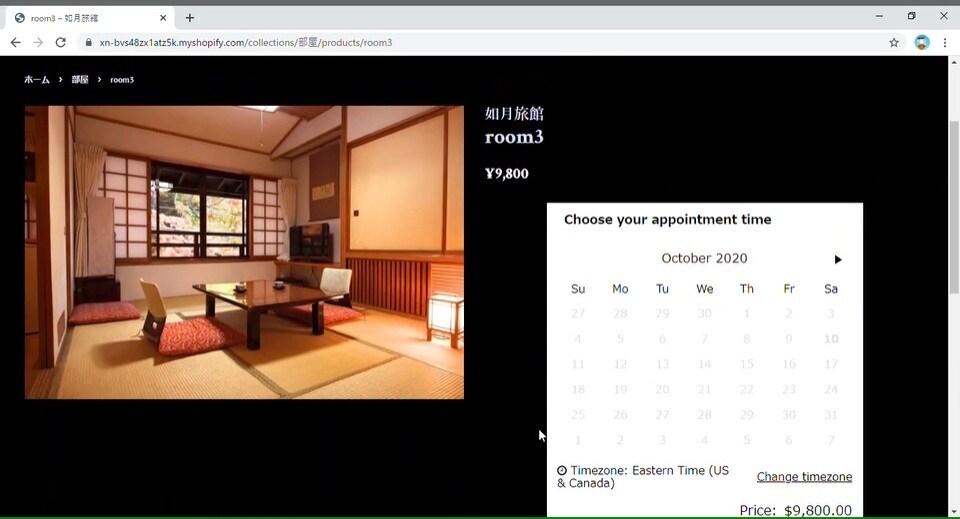The height and width of the screenshot is (519, 960).
Task: Click the 如月旅館 vendor name
Action: coord(514,113)
